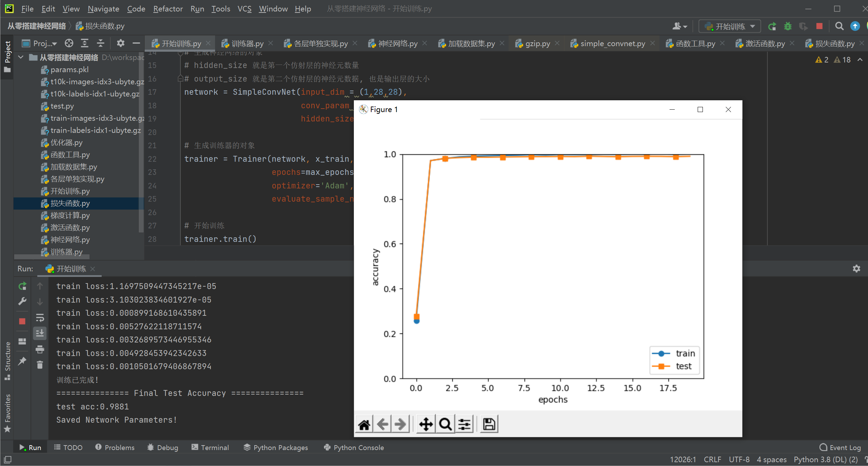The height and width of the screenshot is (466, 868).
Task: Stop the process in Run panel
Action: point(22,321)
